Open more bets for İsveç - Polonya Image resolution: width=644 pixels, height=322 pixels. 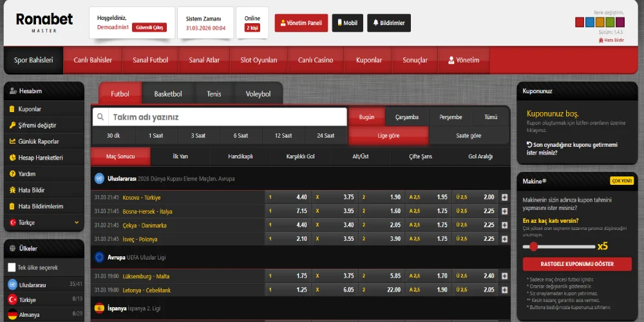(x=504, y=239)
